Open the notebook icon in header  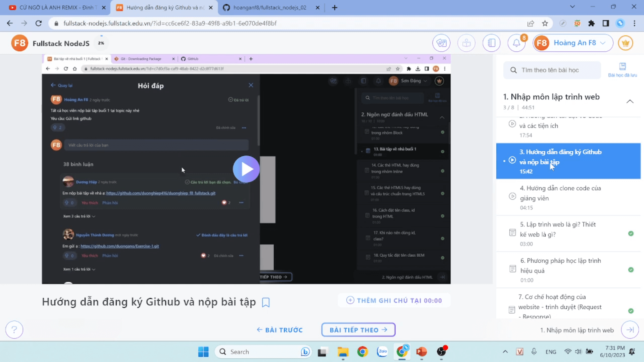(x=492, y=43)
